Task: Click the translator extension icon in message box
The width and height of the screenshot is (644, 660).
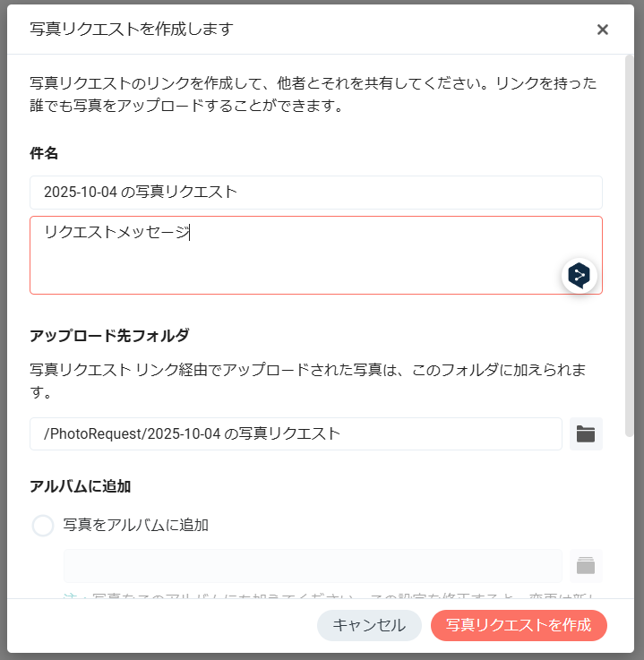Action: coord(580,276)
